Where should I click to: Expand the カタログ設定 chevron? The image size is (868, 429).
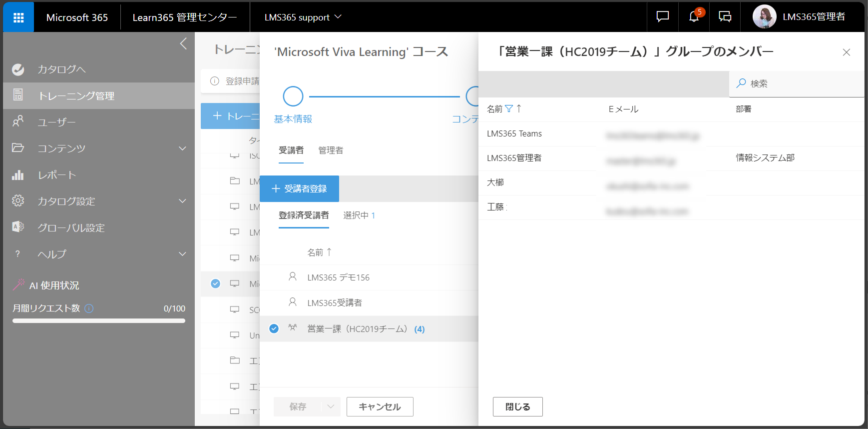pyautogui.click(x=182, y=201)
